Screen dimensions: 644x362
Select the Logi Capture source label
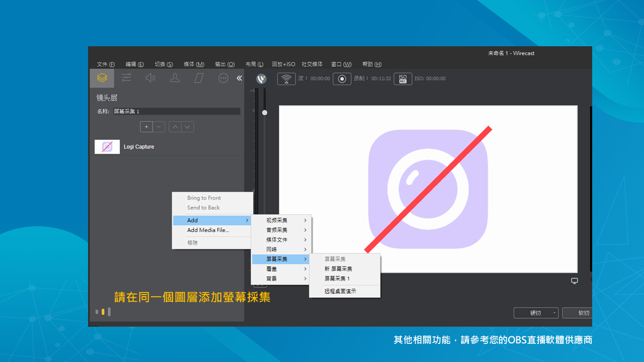(x=139, y=147)
